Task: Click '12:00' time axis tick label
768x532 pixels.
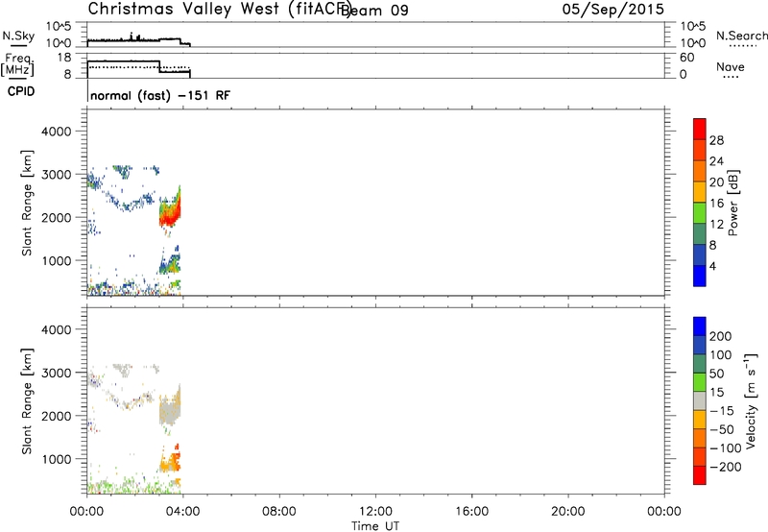Action: point(375,512)
